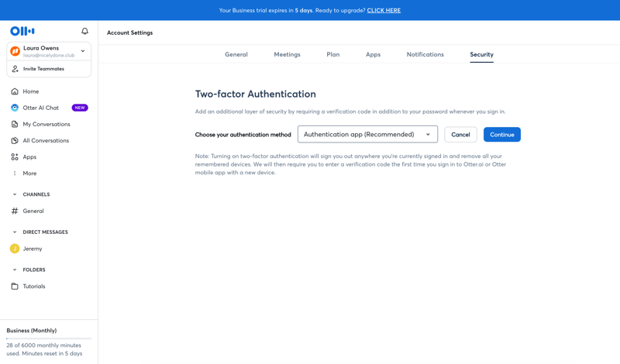Open notifications bell icon
Screen dimensions: 620x364
point(84,31)
